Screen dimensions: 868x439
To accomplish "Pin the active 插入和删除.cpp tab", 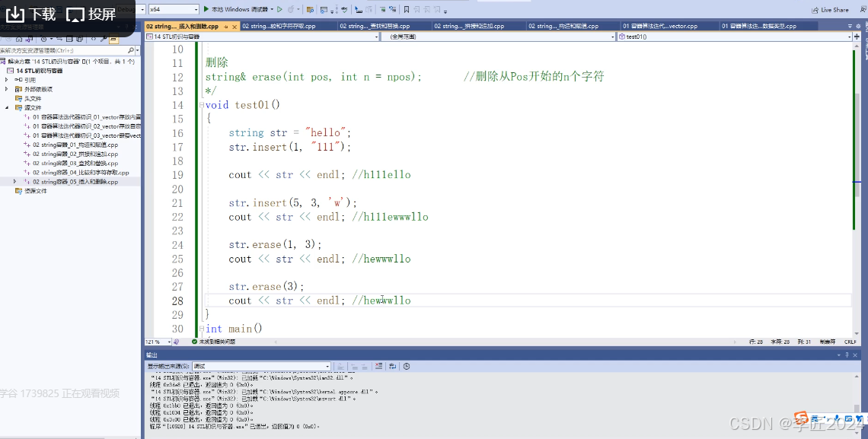I will click(x=226, y=27).
